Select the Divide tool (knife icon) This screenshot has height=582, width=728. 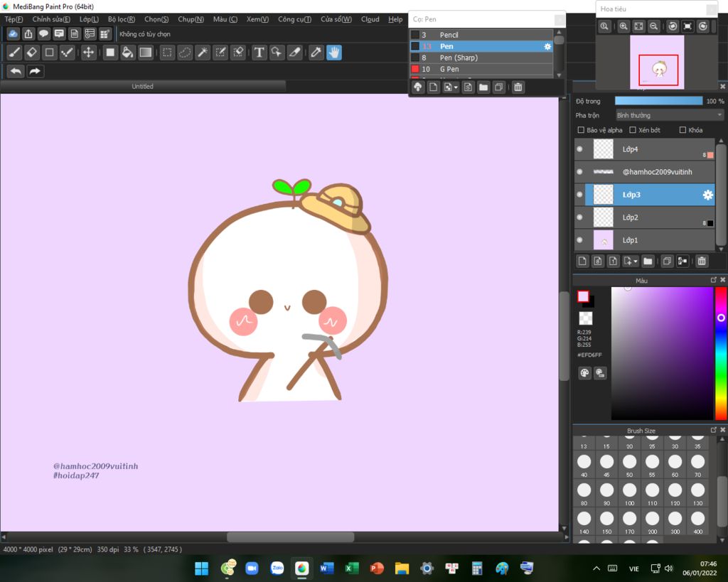(x=294, y=53)
